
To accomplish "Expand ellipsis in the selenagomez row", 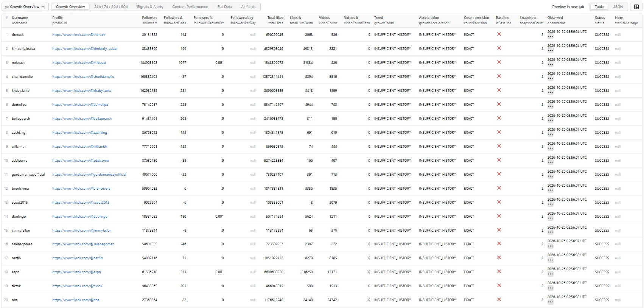I will [550, 246].
